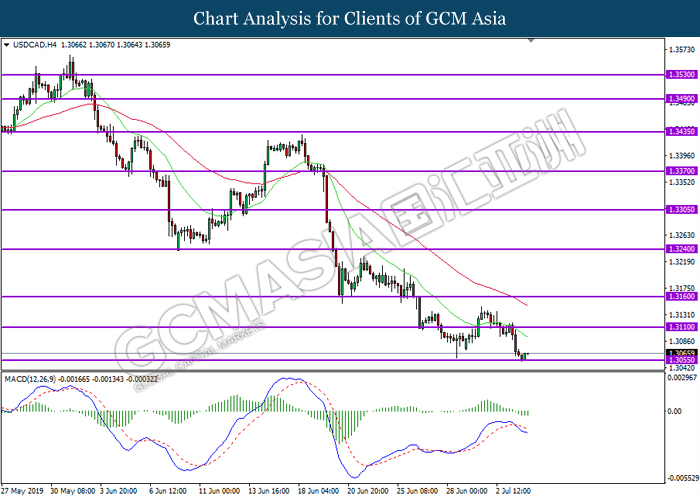
Task: Click the -0.005529 MACD scale value
Action: (683, 479)
